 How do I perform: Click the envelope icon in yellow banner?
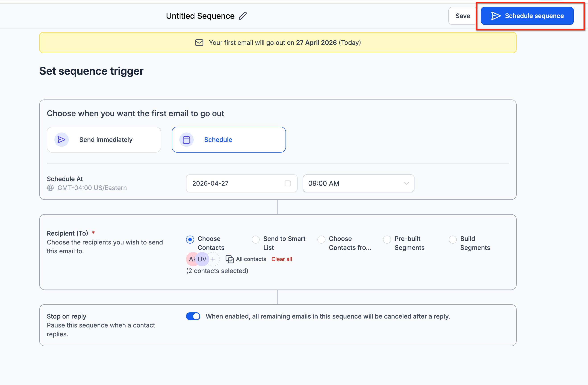point(199,43)
